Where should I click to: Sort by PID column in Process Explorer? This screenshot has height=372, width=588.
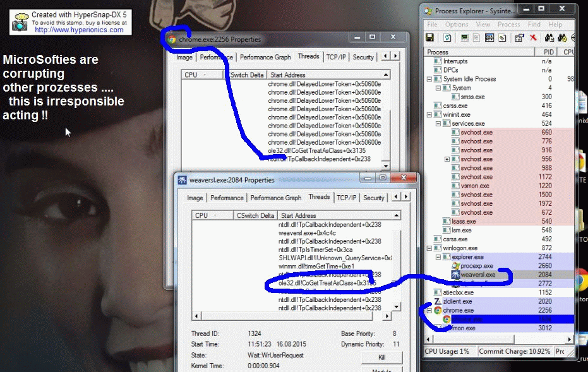coord(546,52)
